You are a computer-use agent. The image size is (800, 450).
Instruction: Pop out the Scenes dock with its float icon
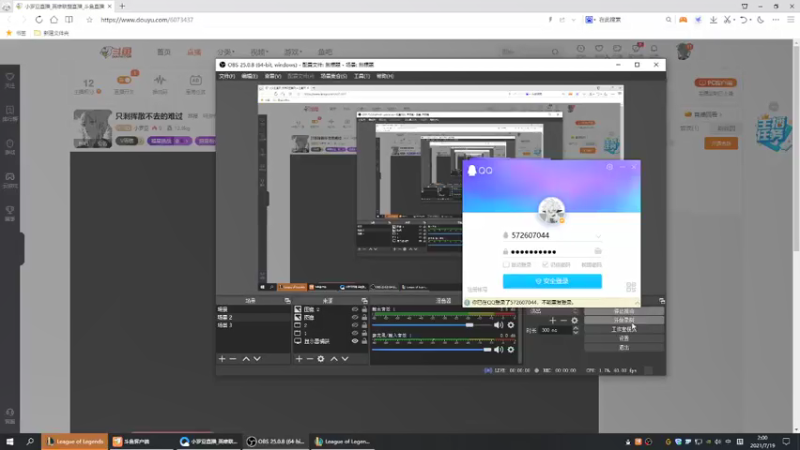click(287, 301)
